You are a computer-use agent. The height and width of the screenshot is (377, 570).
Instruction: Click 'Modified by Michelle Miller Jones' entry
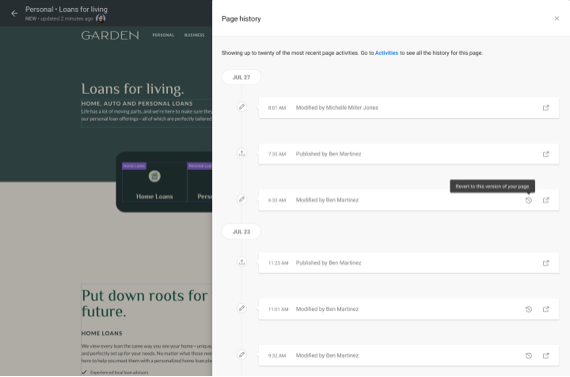409,108
